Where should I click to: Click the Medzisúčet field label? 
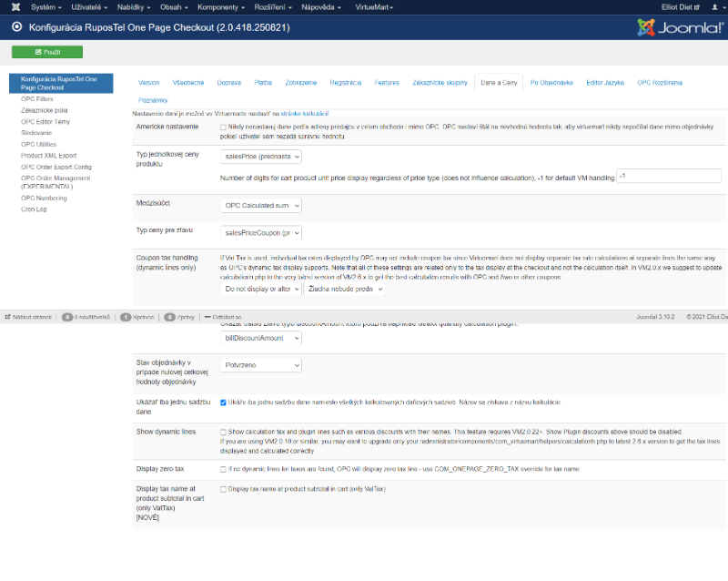(x=153, y=203)
